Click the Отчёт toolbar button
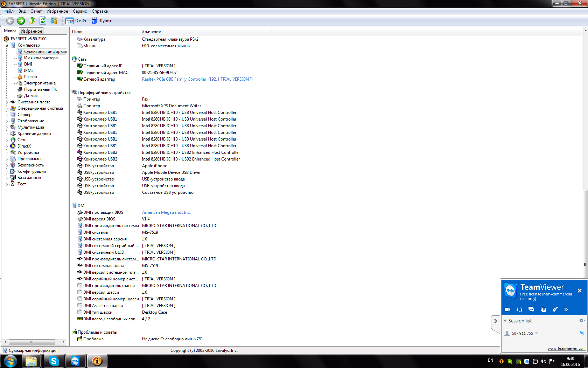This screenshot has height=368, width=588. click(x=76, y=21)
